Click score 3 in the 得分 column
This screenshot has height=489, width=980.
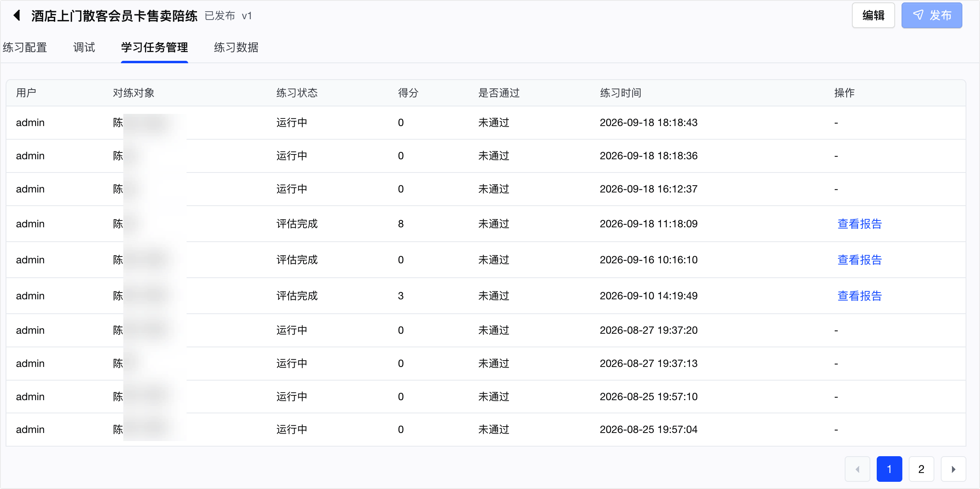point(401,296)
